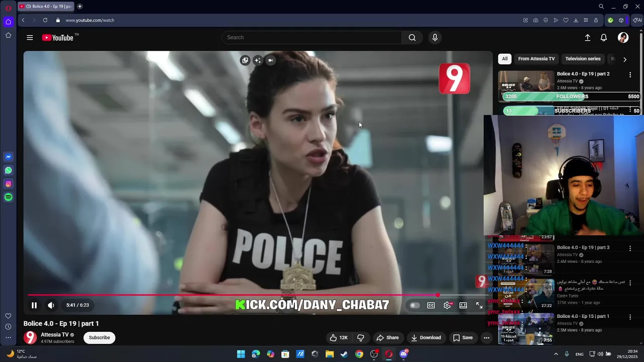Screen dimensions: 644x362
Task: Click the search magnifier button
Action: pos(412,38)
